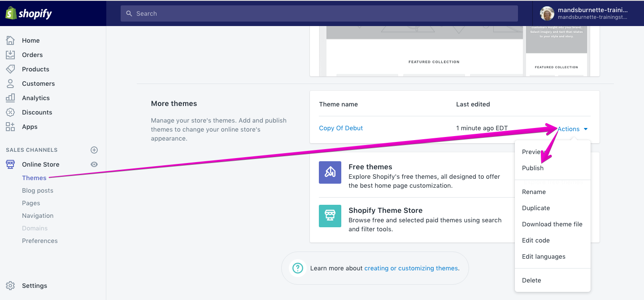Click the Theme name column header
644x300 pixels.
pos(339,104)
